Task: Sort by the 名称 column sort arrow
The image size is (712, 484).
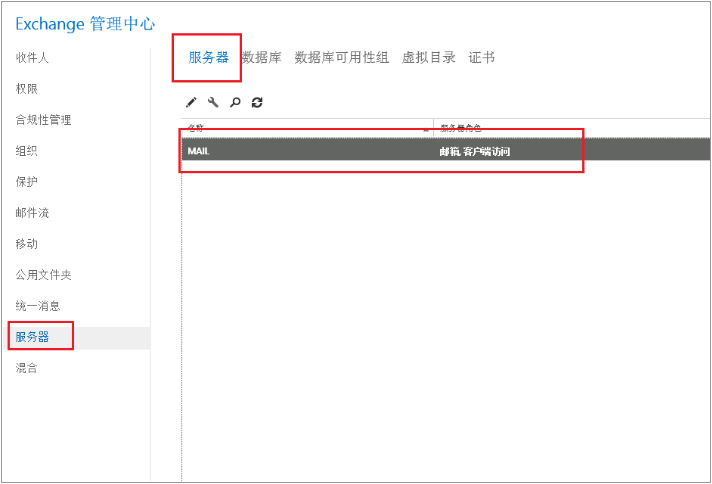Action: 427,129
